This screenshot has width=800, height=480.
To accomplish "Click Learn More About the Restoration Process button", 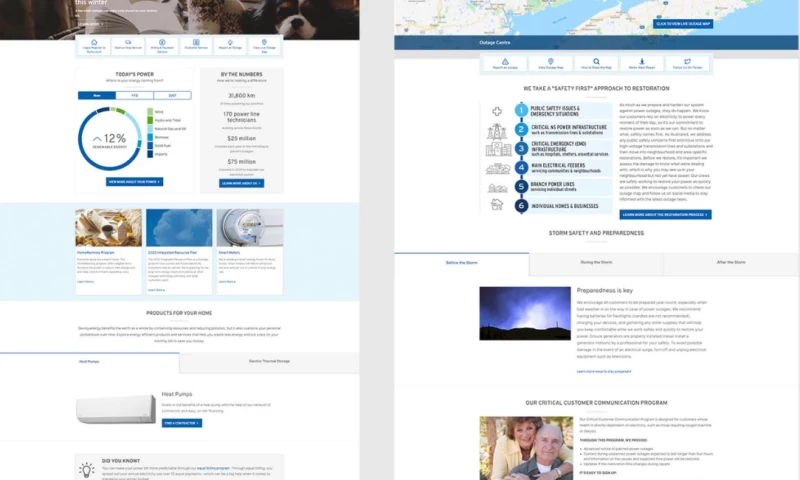I will (x=665, y=215).
